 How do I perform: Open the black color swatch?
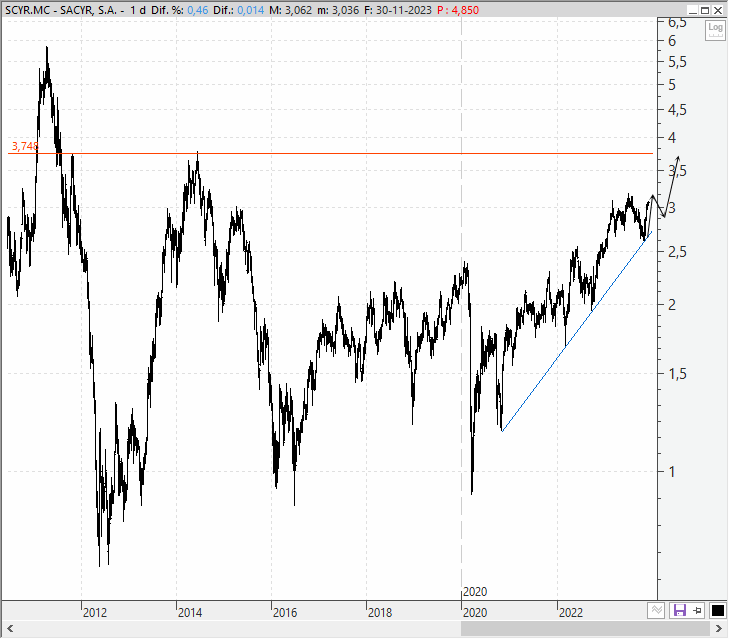717,610
